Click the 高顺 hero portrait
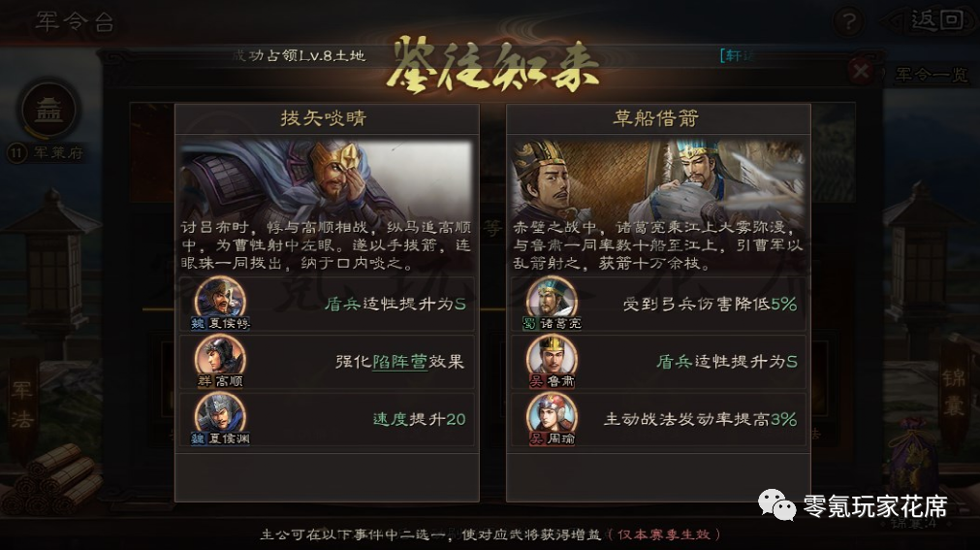980x550 pixels. [x=220, y=361]
